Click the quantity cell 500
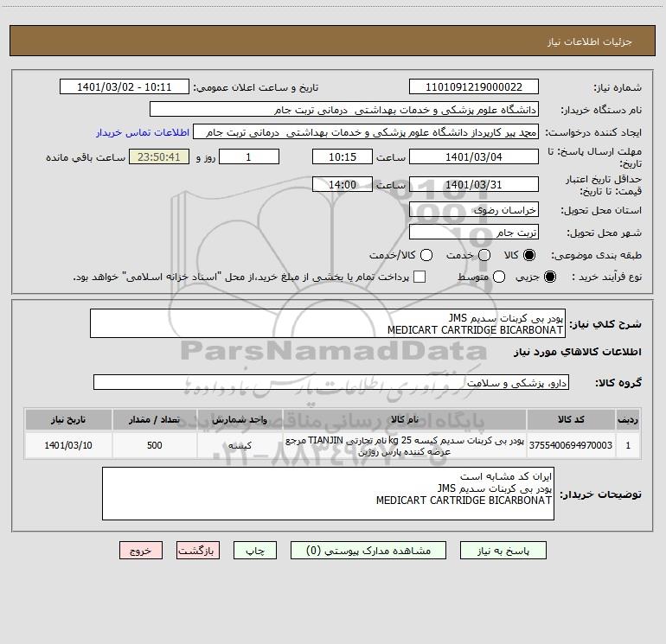This screenshot has height=644, width=666. pos(155,445)
